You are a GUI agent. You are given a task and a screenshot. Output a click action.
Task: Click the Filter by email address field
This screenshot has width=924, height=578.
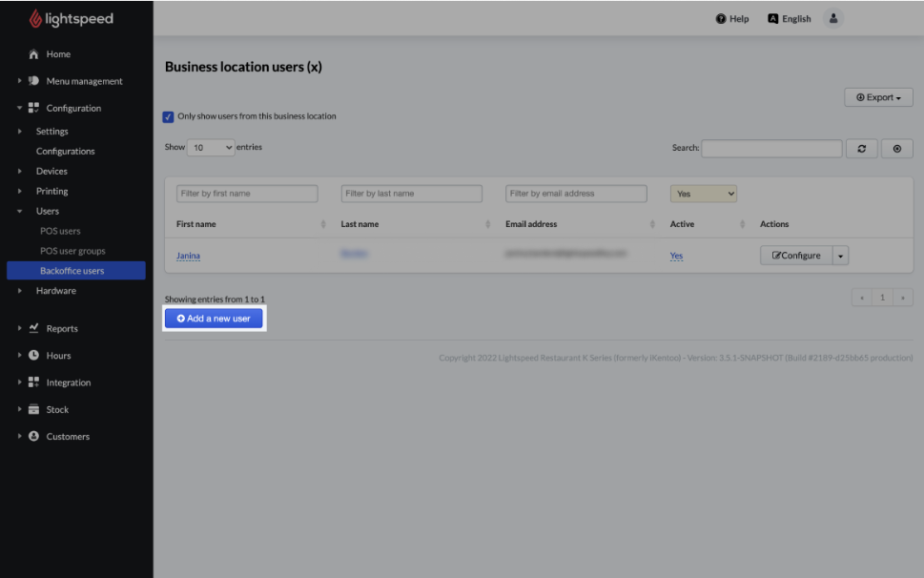[576, 194]
